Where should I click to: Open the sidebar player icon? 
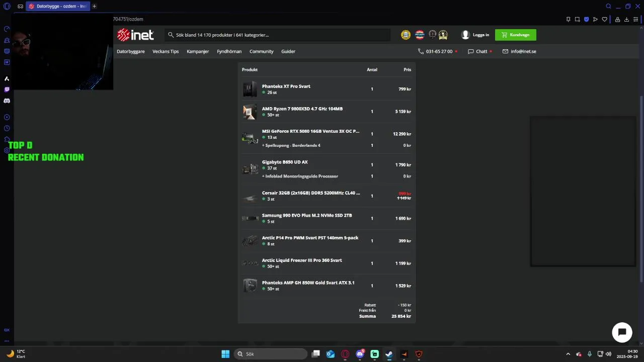(x=7, y=117)
